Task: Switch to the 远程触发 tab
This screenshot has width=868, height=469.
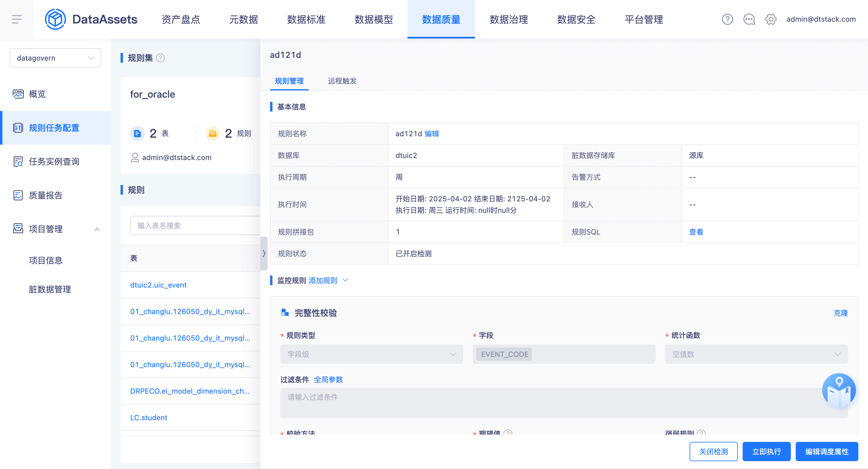Action: [342, 81]
